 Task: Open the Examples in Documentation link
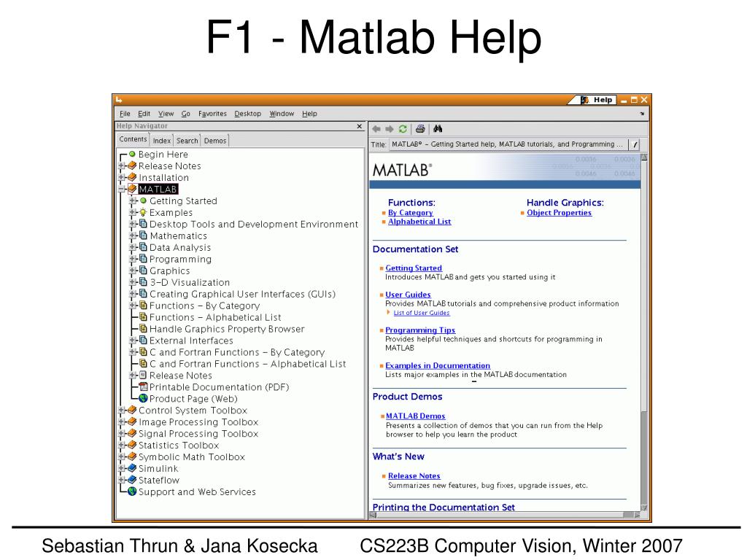[438, 365]
